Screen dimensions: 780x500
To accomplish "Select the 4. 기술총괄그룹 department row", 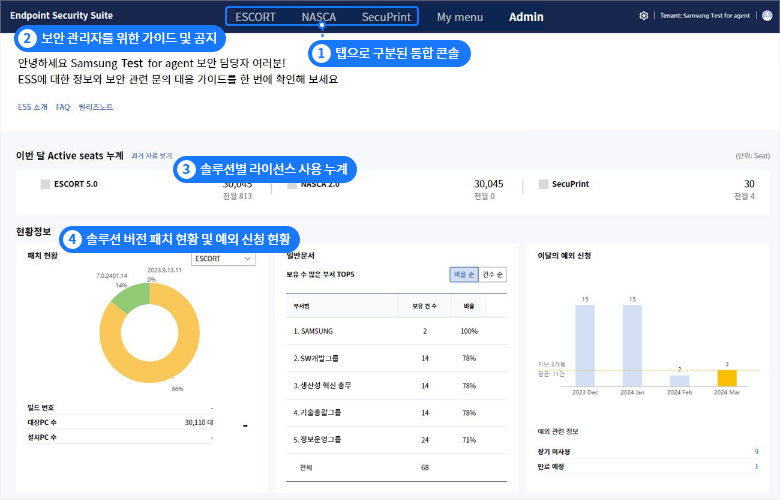I will (x=396, y=412).
